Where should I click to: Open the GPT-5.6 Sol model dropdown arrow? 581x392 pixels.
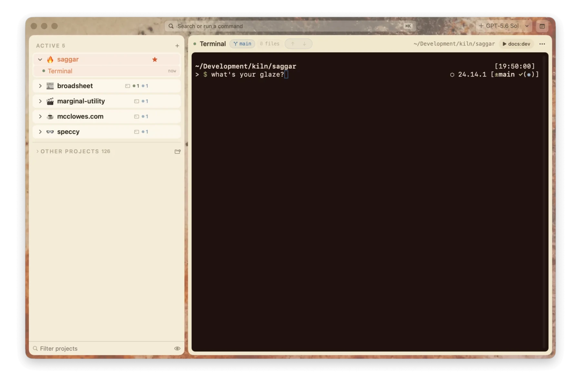point(527,26)
